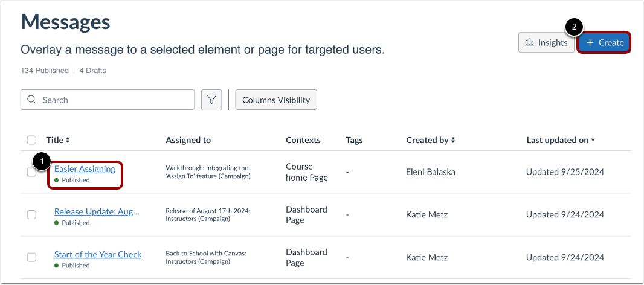Open Columns Visibility options
Image resolution: width=644 pixels, height=285 pixels.
(x=276, y=100)
